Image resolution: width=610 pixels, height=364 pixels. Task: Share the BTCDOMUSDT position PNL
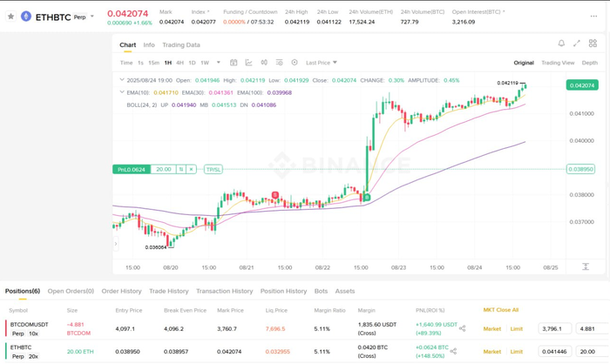[x=463, y=328]
